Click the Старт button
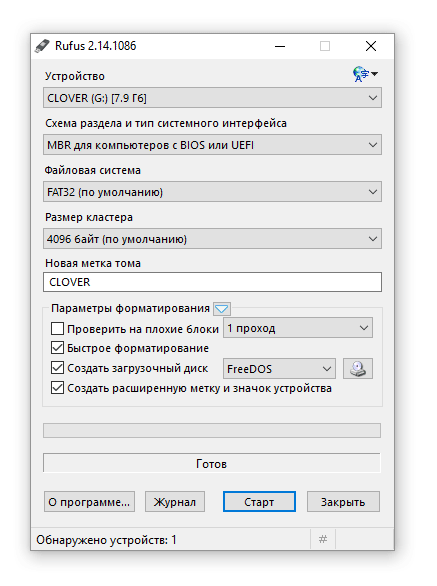 point(259,502)
